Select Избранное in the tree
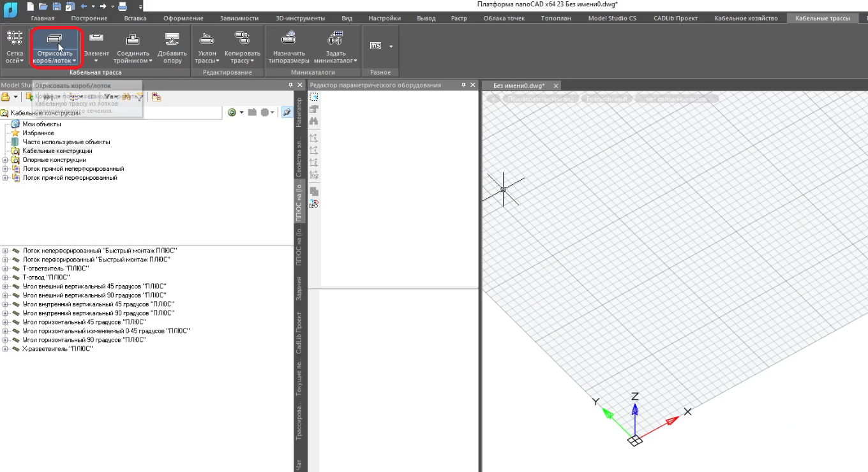The width and height of the screenshot is (868, 472). click(x=38, y=133)
